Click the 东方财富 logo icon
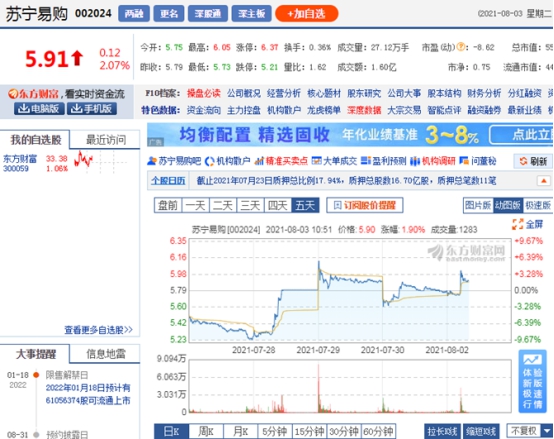 [13, 94]
